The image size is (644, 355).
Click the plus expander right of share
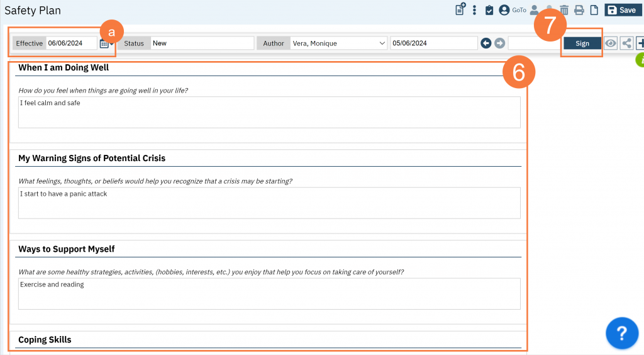pyautogui.click(x=640, y=43)
